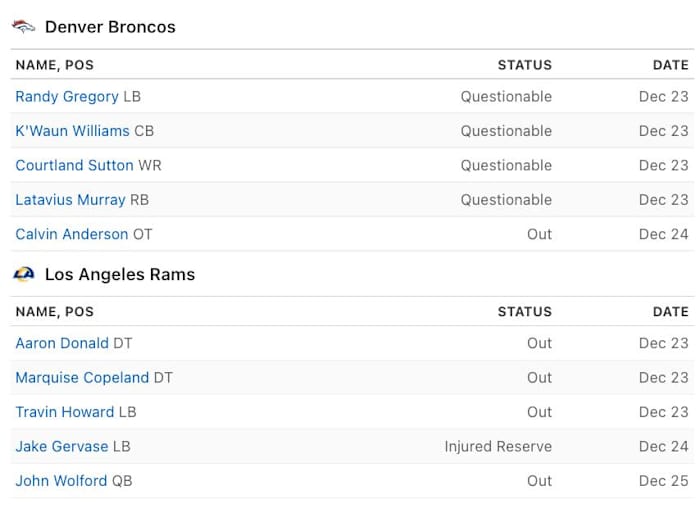Select Courtland Sutton's name link

point(74,165)
